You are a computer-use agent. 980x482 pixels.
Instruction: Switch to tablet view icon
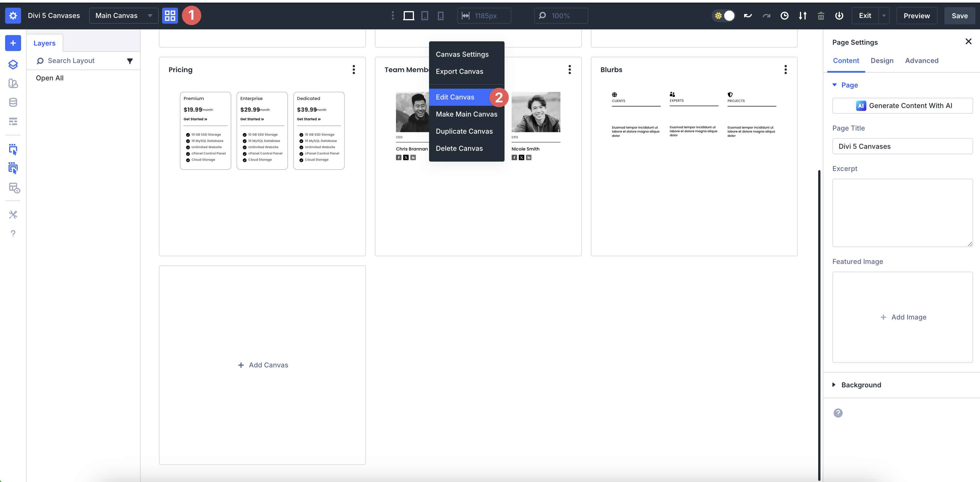[x=424, y=16]
